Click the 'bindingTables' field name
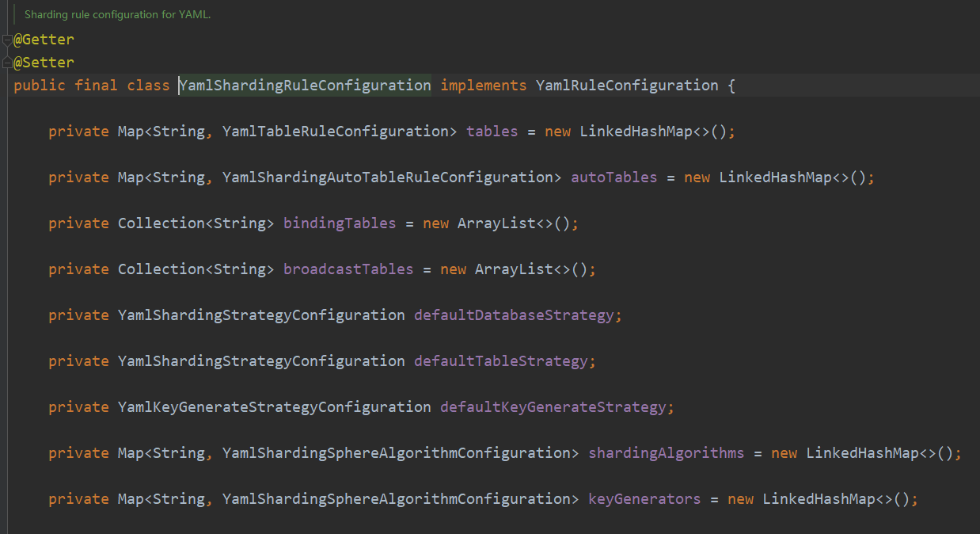Image resolution: width=980 pixels, height=534 pixels. pos(340,223)
